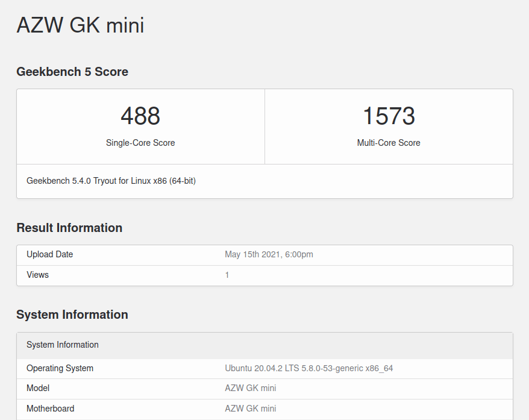Click the Single-Core Score label
The width and height of the screenshot is (529, 420).
click(140, 143)
